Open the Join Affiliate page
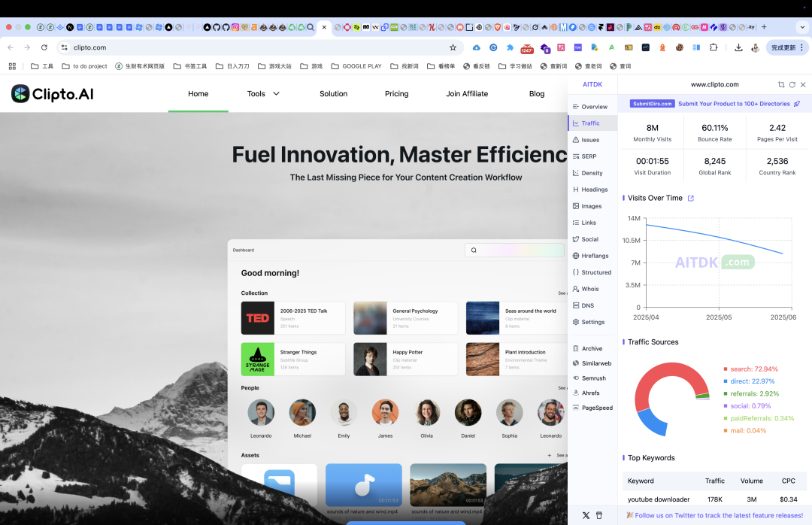 pos(467,94)
